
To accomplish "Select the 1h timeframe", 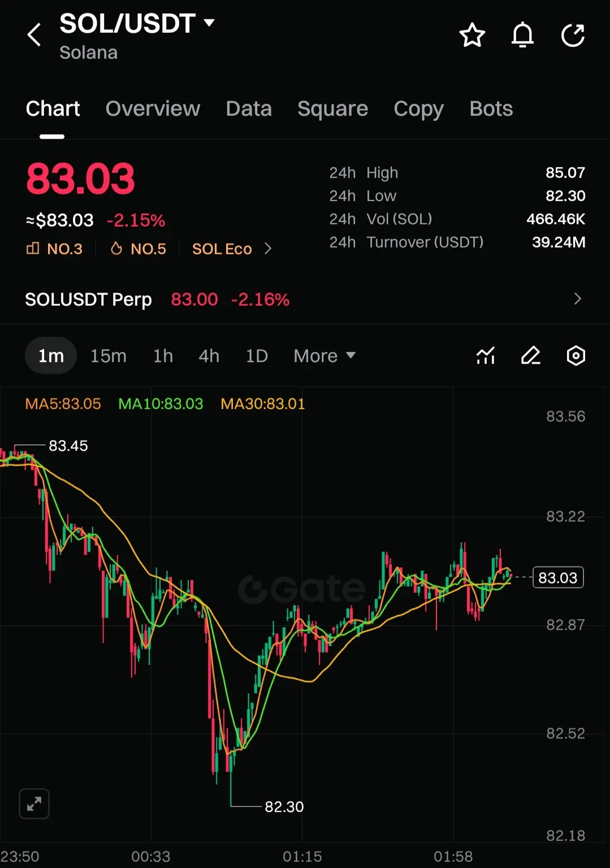I will [163, 356].
